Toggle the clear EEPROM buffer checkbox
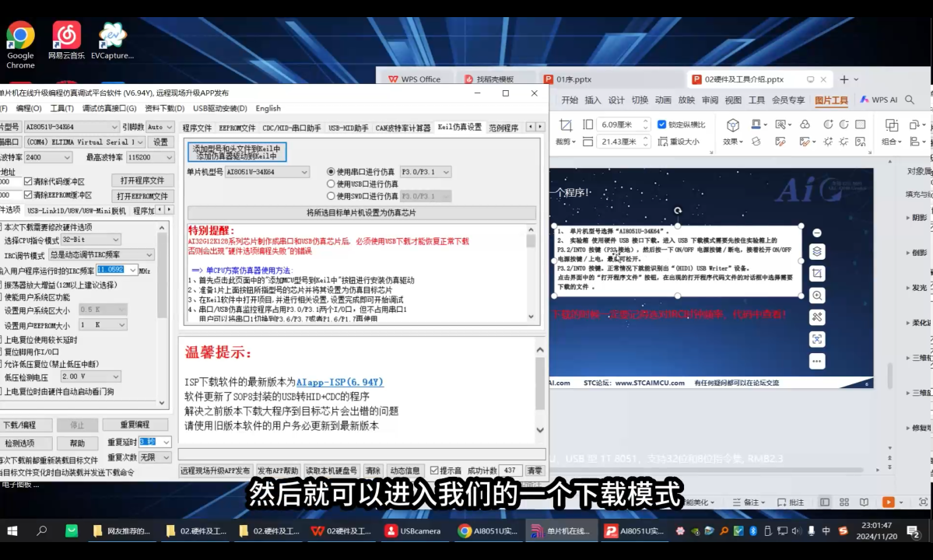This screenshot has width=933, height=560. coord(28,195)
